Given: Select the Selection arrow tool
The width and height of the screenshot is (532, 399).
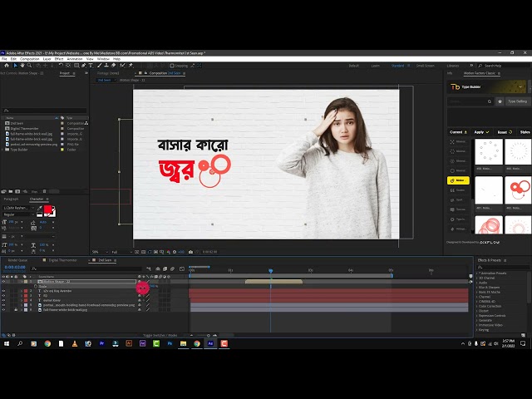Looking at the screenshot, I should point(15,66).
